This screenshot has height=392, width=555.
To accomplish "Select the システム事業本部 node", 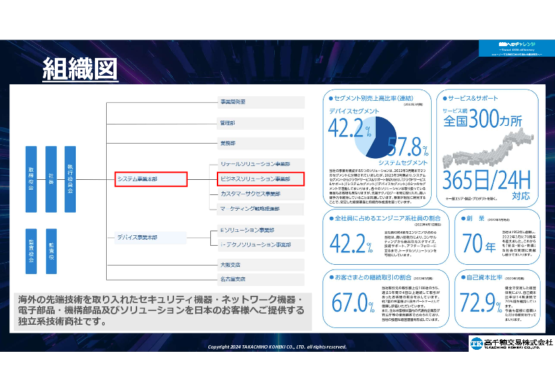I will [151, 179].
